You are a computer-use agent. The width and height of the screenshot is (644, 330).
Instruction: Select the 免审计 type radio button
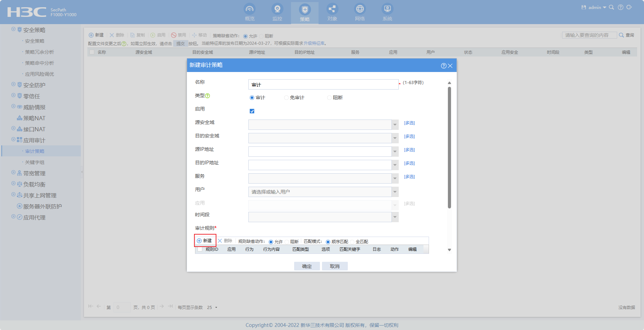[286, 98]
